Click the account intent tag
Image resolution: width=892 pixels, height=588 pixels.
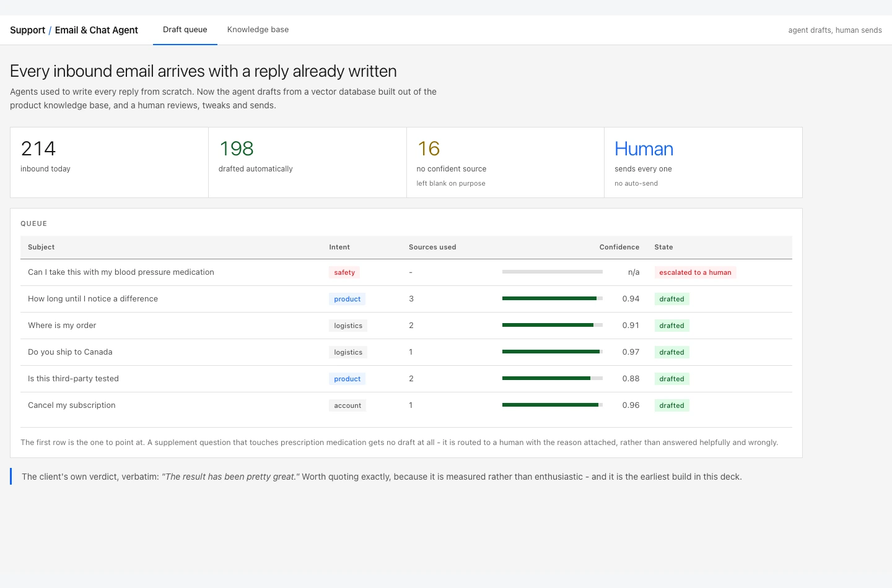tap(348, 405)
